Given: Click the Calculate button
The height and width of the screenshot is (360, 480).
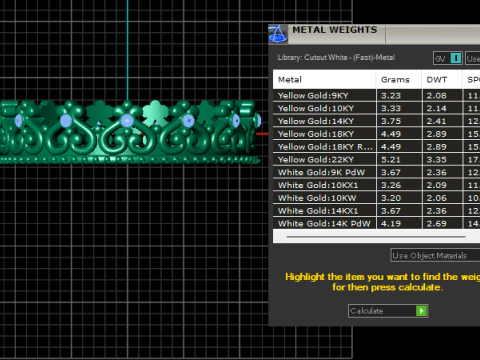Looking at the screenshot, I should point(388,311).
